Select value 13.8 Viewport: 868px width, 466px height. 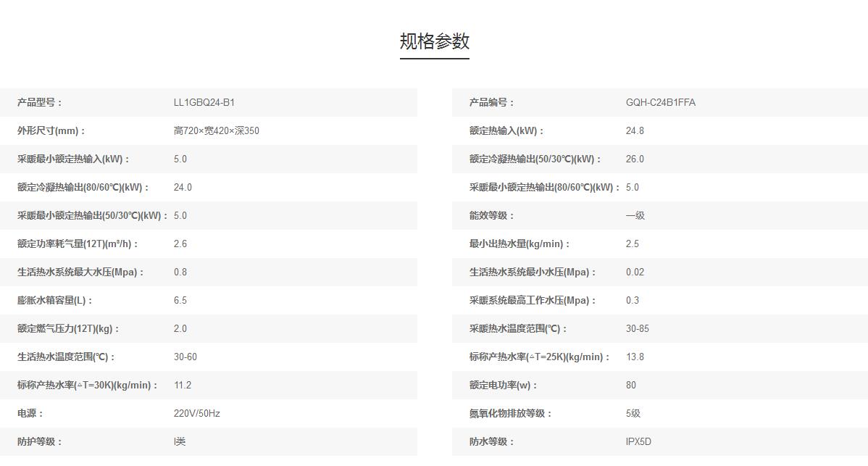pyautogui.click(x=635, y=357)
